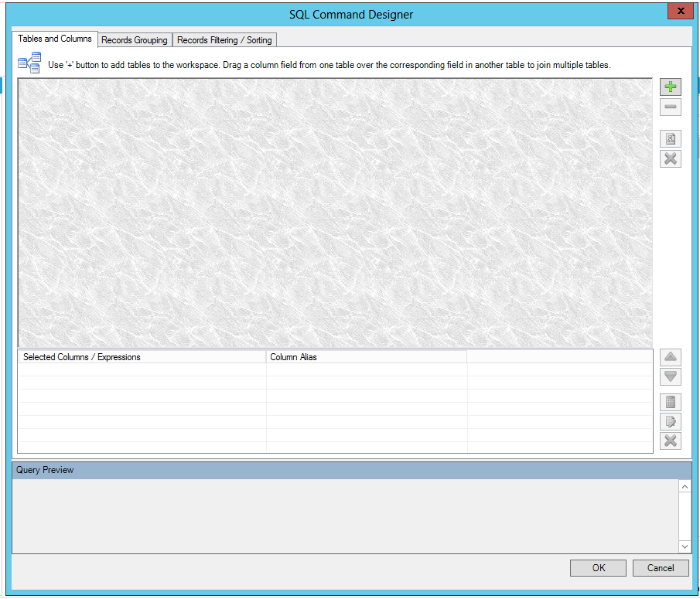The height and width of the screenshot is (599, 700).
Task: Click the edit note pencil icon
Action: [670, 421]
